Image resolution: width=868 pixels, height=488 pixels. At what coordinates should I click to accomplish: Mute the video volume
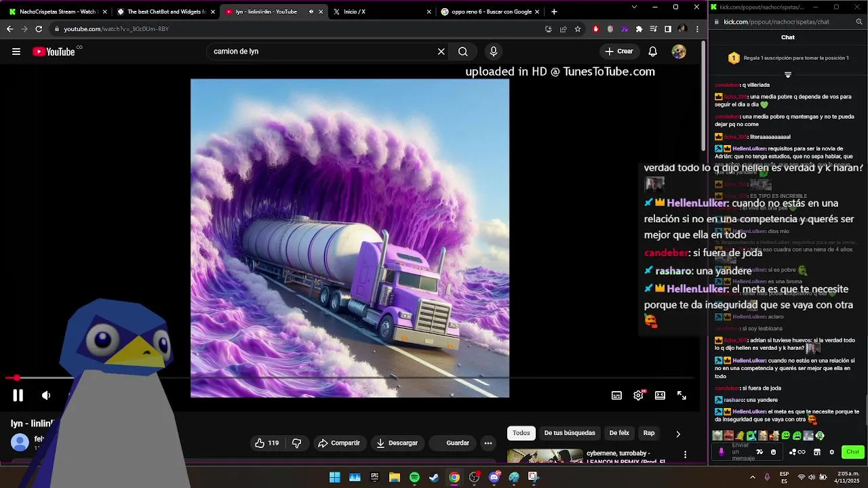point(46,395)
